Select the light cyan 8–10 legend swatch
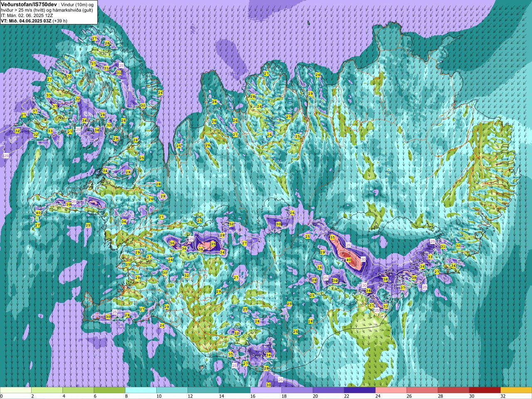 click(x=141, y=390)
